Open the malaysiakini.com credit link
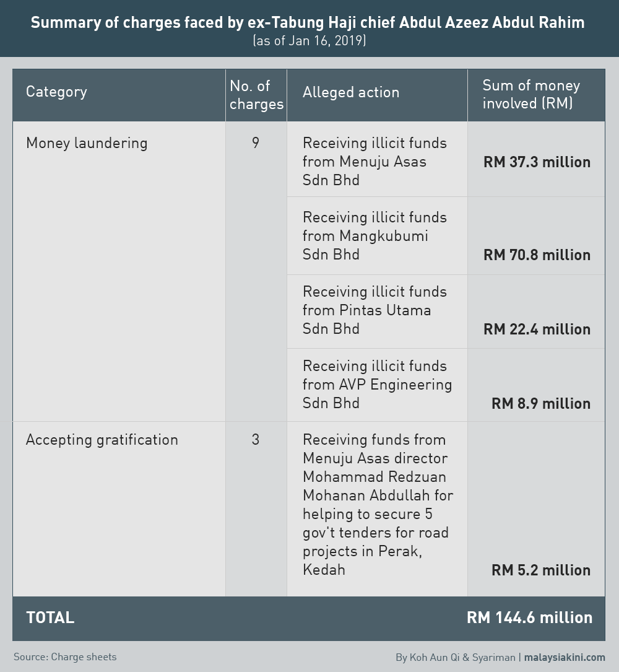The height and width of the screenshot is (672, 619). [565, 657]
